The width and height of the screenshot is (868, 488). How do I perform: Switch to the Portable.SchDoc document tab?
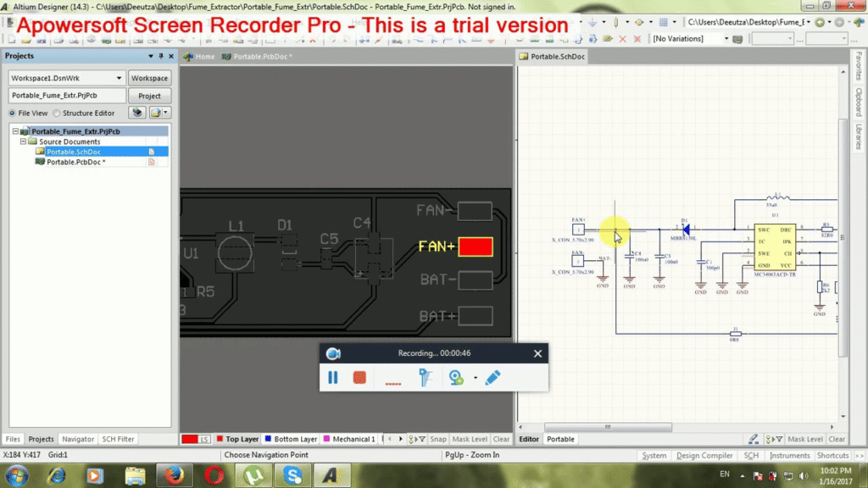(552, 57)
